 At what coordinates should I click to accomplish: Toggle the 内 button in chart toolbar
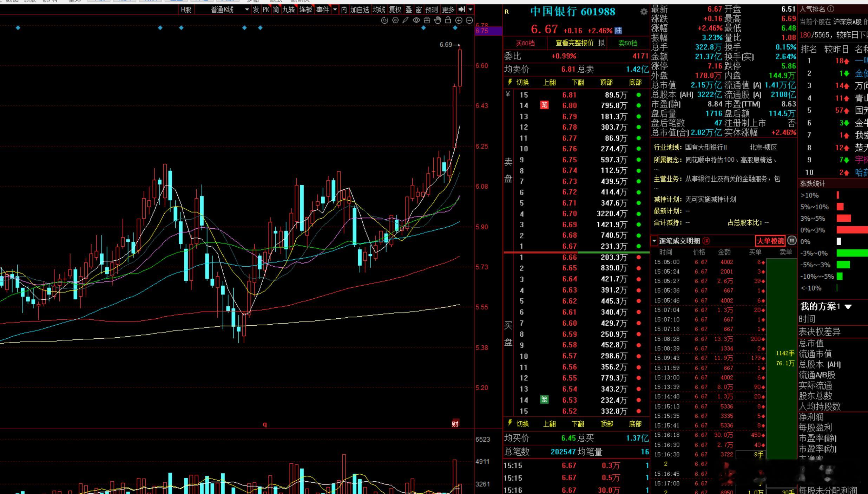click(x=344, y=9)
